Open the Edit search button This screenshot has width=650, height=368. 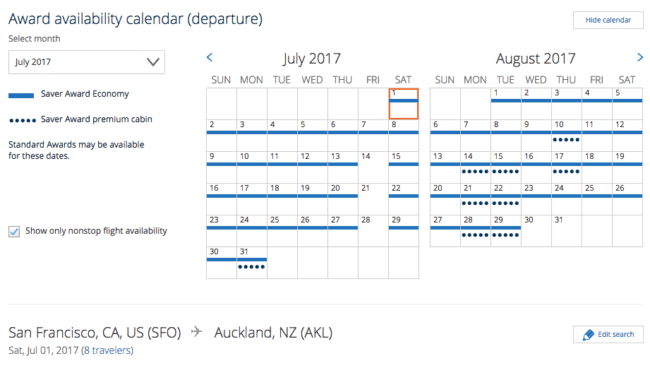point(608,334)
